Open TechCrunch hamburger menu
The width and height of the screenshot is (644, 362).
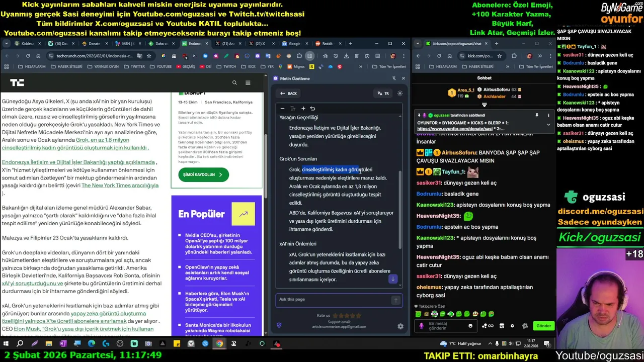pos(248,82)
